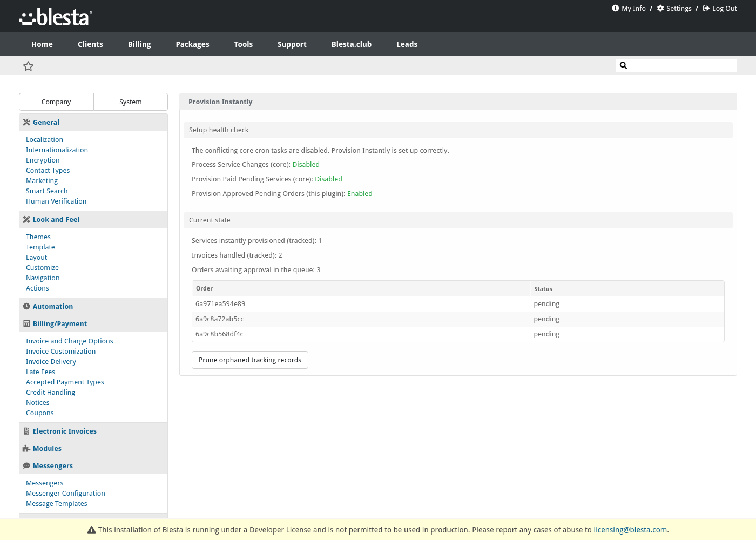Expand the Automation section
The image size is (756, 540).
[93, 306]
